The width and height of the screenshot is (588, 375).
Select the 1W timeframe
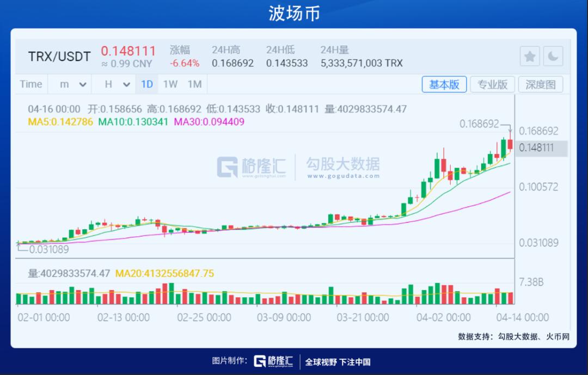pos(170,84)
